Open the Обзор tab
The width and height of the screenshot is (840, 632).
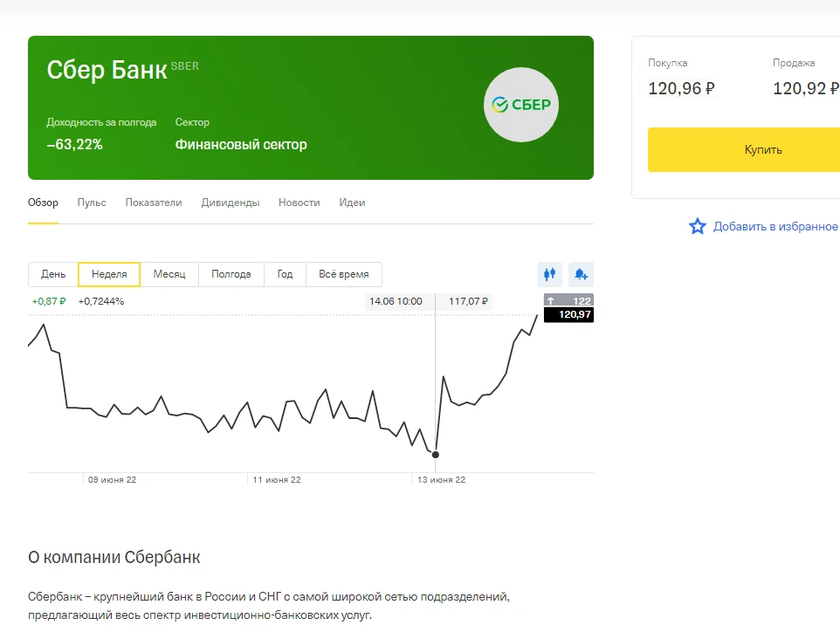click(x=43, y=203)
